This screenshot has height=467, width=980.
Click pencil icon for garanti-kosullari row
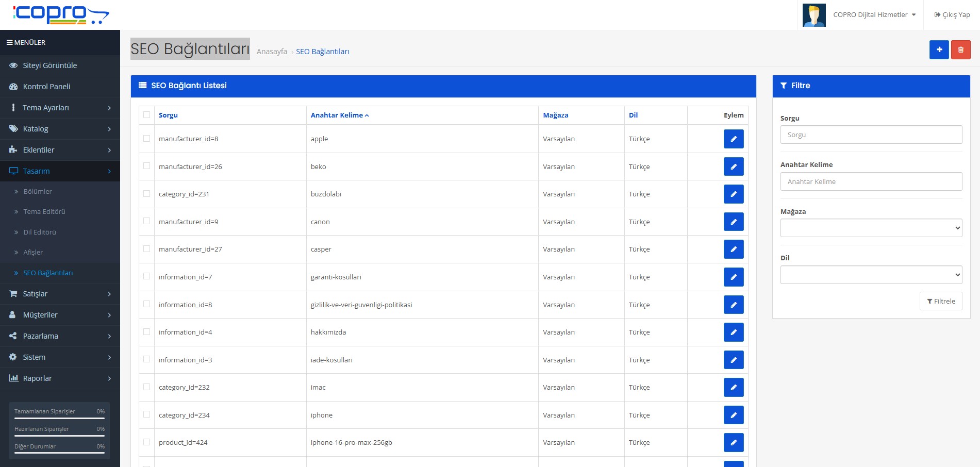[x=733, y=277]
